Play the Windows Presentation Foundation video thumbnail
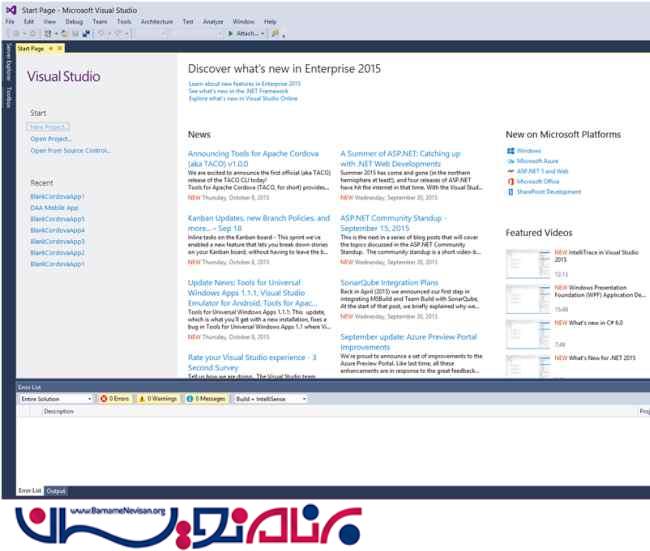This screenshot has height=551, width=650. 528,299
